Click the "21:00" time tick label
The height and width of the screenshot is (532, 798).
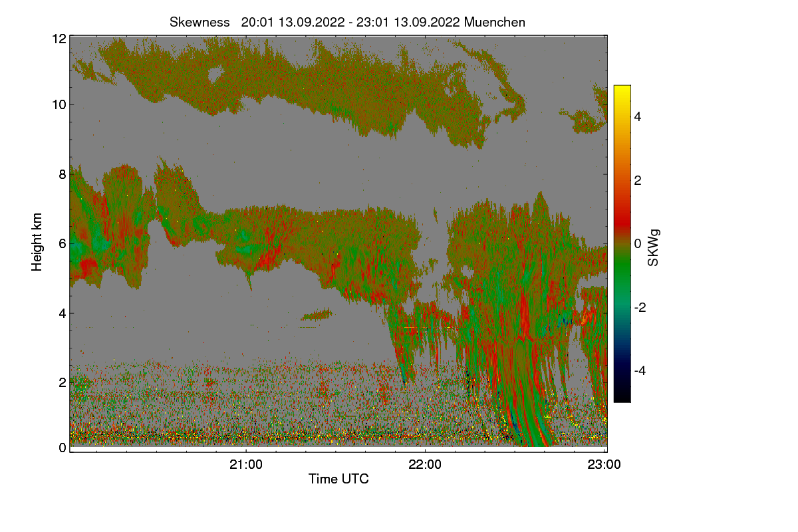tap(246, 465)
